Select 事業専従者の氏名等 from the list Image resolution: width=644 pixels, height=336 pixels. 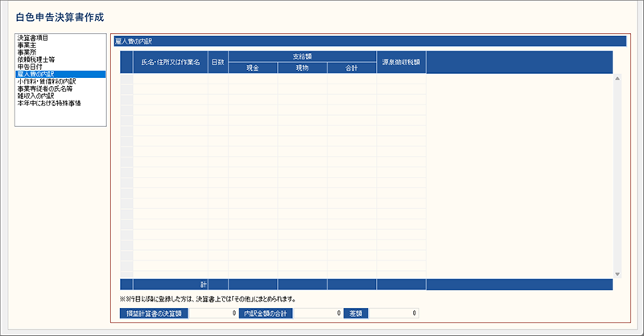tap(43, 88)
